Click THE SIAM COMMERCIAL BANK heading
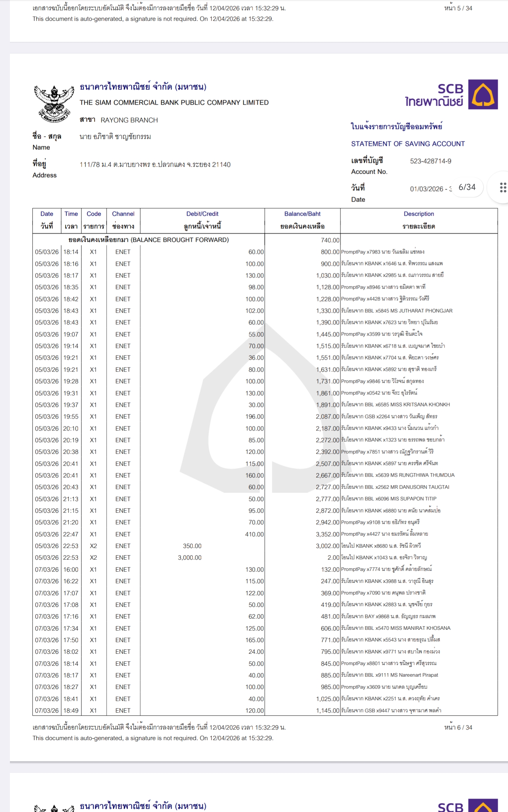The width and height of the screenshot is (508, 812). point(174,103)
